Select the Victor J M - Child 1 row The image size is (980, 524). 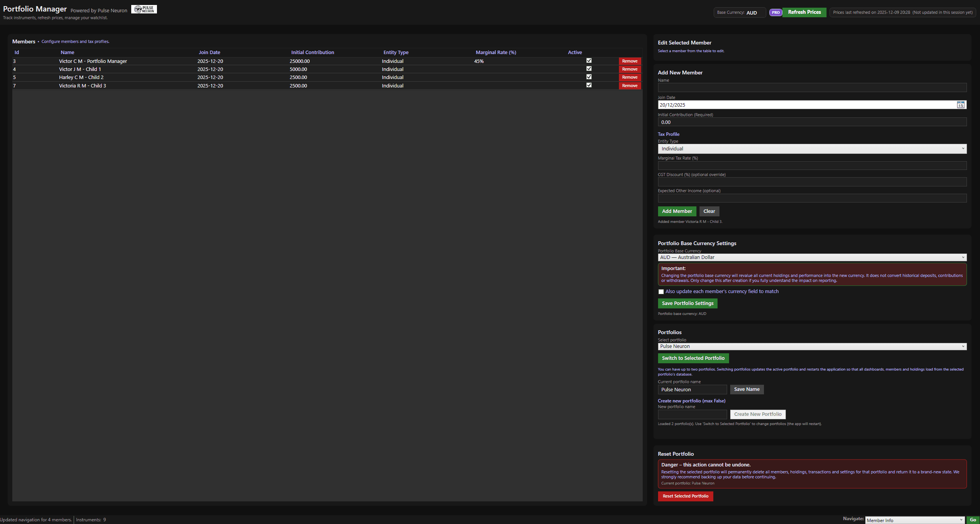80,69
